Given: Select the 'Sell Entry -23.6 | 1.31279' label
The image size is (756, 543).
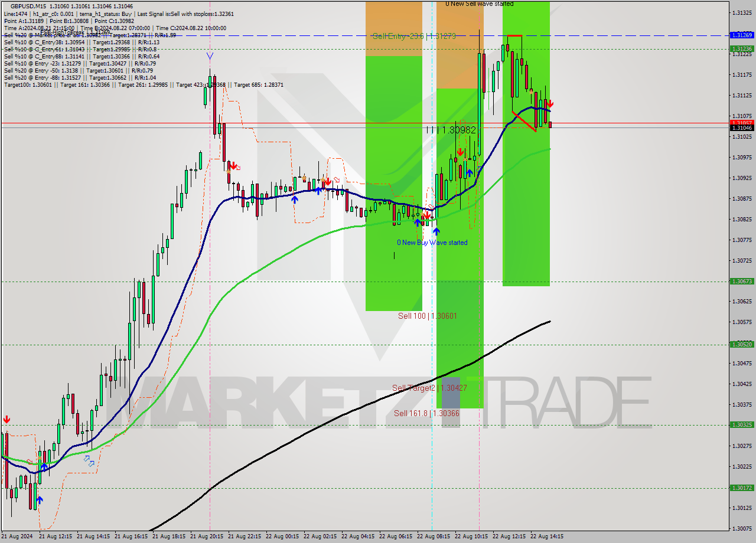Looking at the screenshot, I should pyautogui.click(x=414, y=36).
